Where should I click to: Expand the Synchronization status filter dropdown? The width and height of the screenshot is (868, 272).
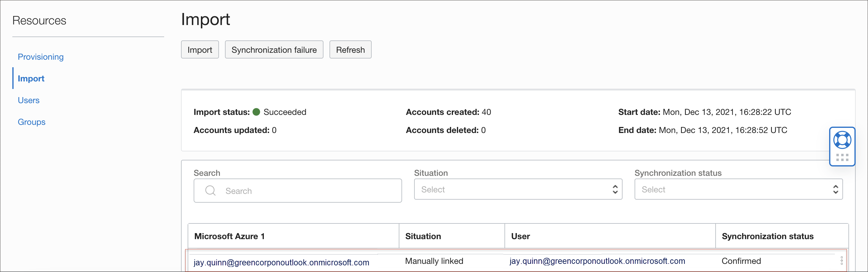[738, 189]
